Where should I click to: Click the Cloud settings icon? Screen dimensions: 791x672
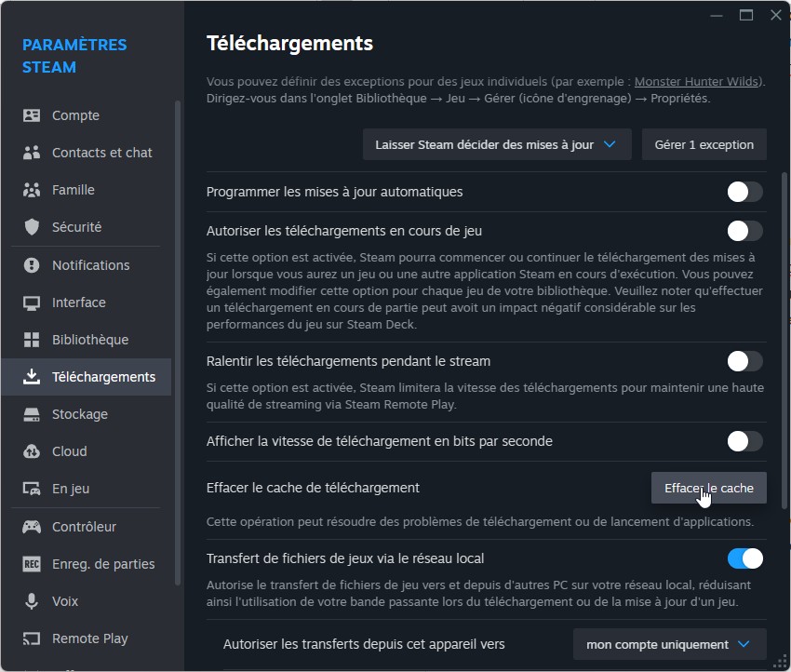[32, 450]
